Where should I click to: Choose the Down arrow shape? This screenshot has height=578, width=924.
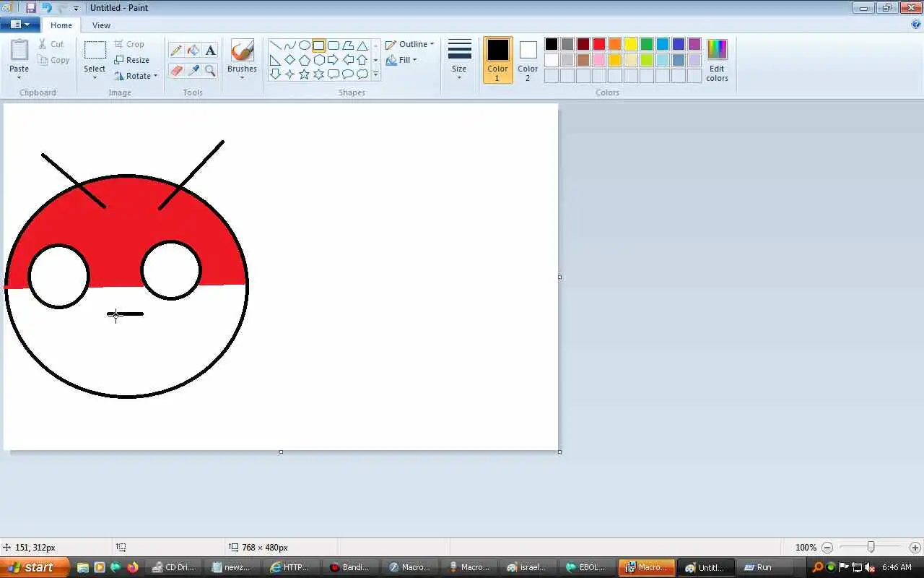click(x=275, y=74)
